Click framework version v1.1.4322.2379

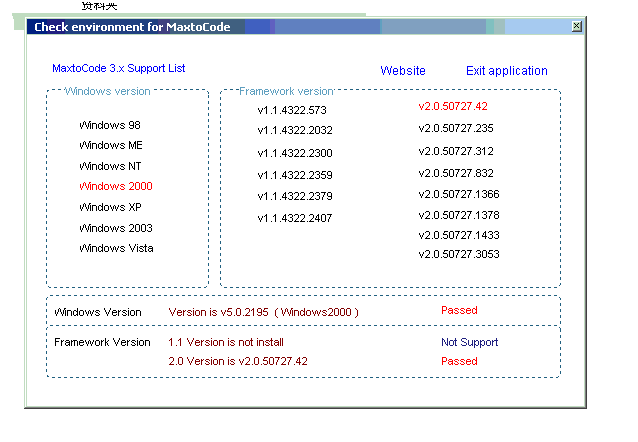[x=295, y=196]
